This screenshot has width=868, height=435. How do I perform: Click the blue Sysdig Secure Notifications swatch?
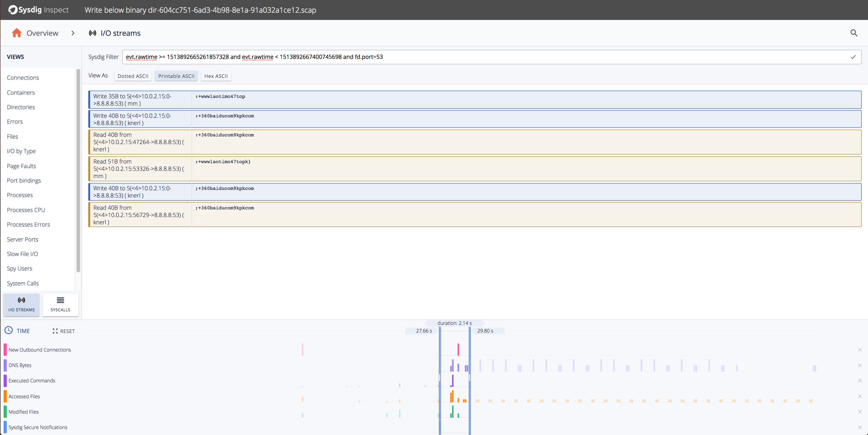click(5, 427)
